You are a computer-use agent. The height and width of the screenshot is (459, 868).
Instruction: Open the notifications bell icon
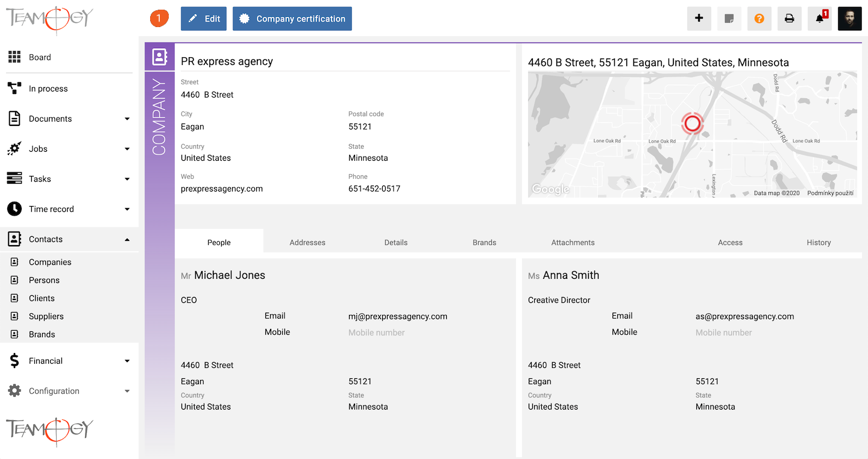pyautogui.click(x=820, y=19)
